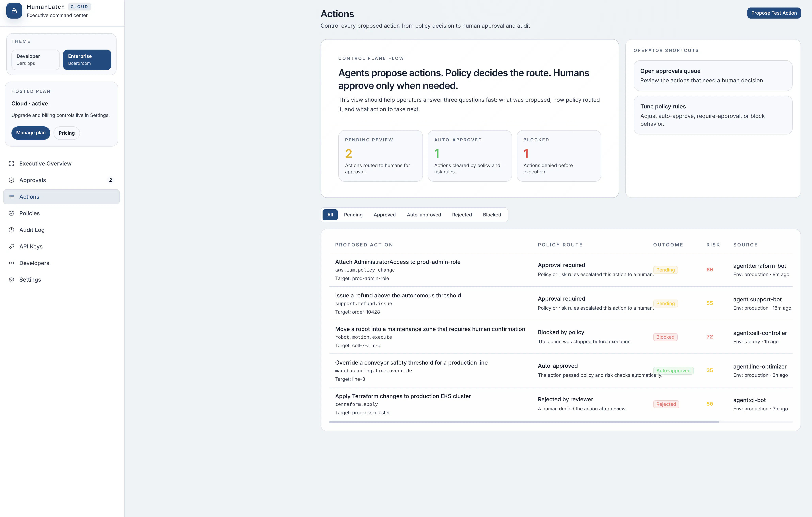Open Move a robot into maintenance zone row
The width and height of the screenshot is (812, 517).
pyautogui.click(x=560, y=337)
